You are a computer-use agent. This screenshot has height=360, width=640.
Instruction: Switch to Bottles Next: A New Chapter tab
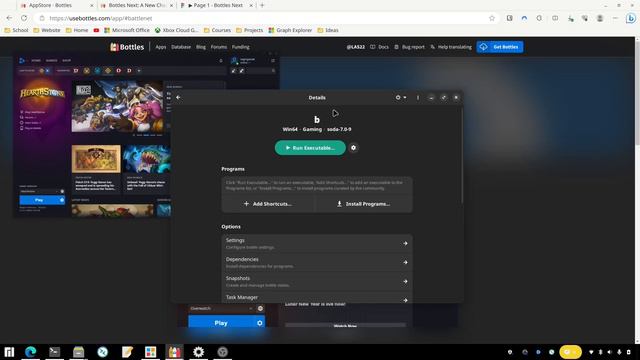(x=136, y=5)
